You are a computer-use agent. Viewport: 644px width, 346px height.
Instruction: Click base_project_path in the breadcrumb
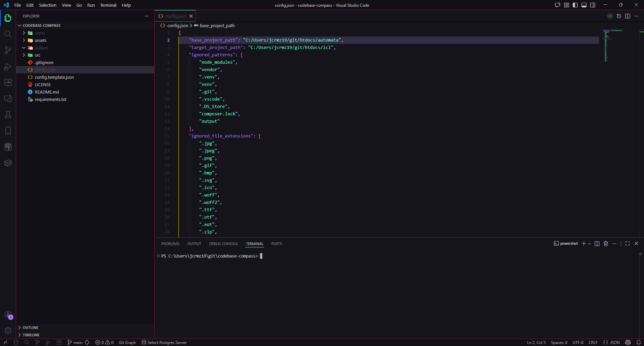(x=217, y=25)
